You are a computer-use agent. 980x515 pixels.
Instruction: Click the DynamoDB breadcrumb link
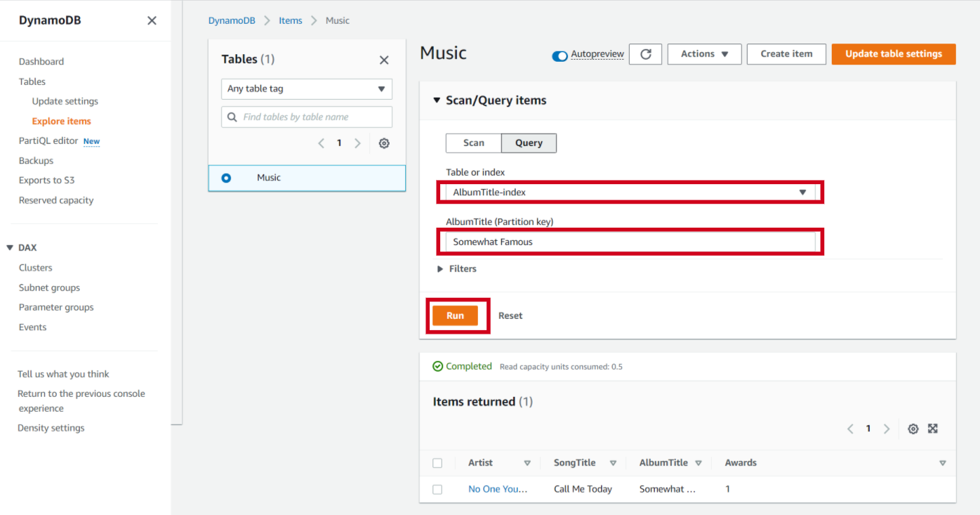tap(232, 20)
